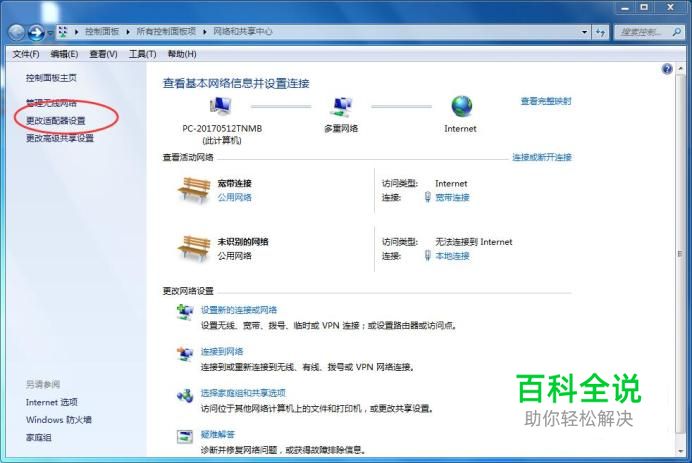692x463 pixels.
Task: Click the refresh button beside address bar
Action: (600, 32)
